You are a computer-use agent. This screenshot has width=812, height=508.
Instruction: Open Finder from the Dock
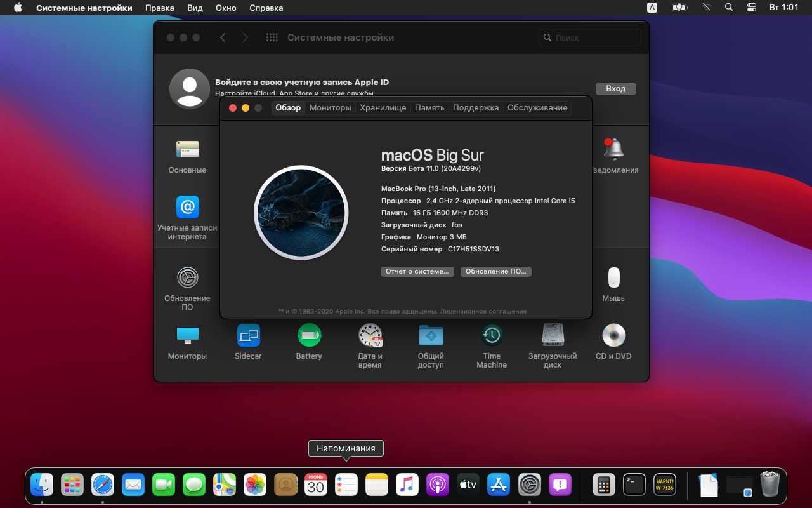(42, 485)
